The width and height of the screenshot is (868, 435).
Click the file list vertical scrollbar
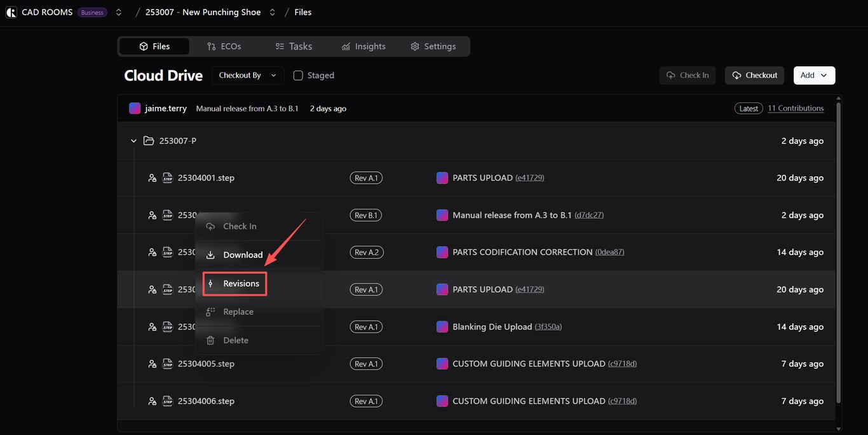pyautogui.click(x=839, y=252)
